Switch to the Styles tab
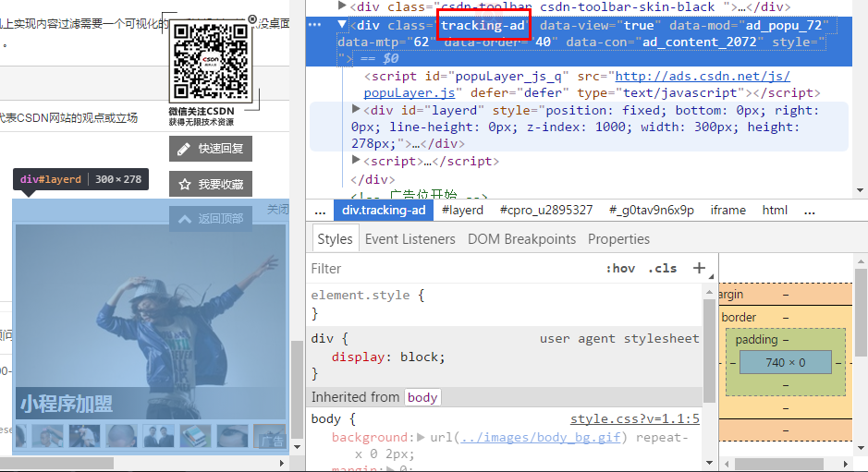 click(335, 239)
